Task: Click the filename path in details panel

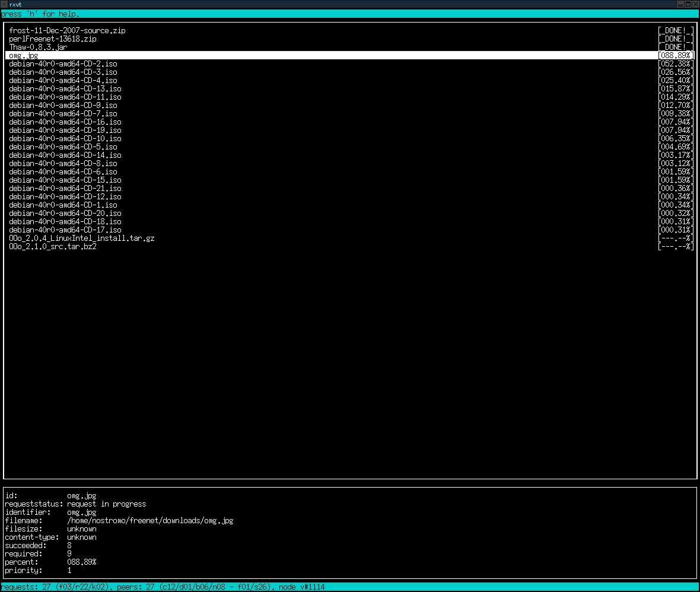Action: point(149,520)
